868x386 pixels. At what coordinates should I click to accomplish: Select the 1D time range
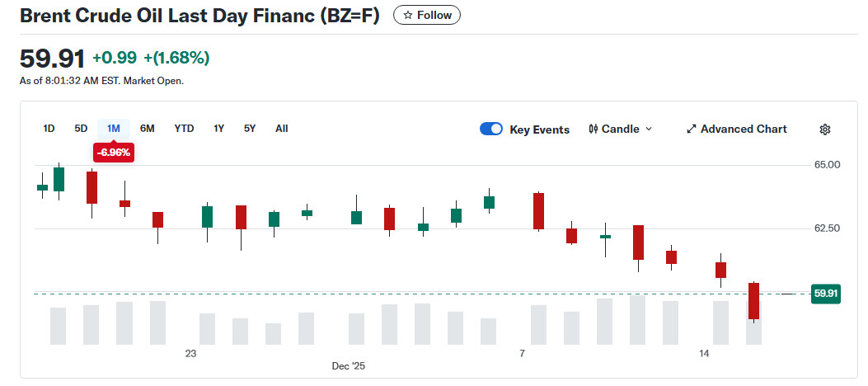click(x=49, y=129)
